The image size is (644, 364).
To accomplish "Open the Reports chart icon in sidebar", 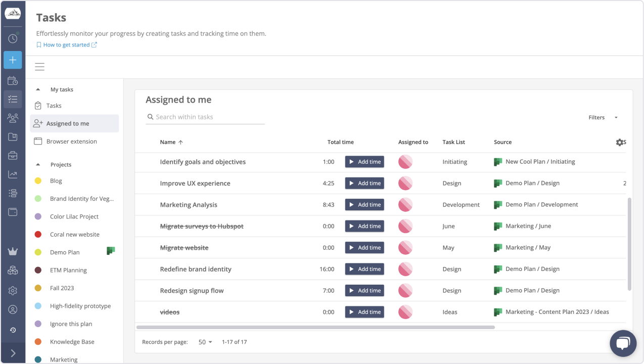I will coord(13,173).
